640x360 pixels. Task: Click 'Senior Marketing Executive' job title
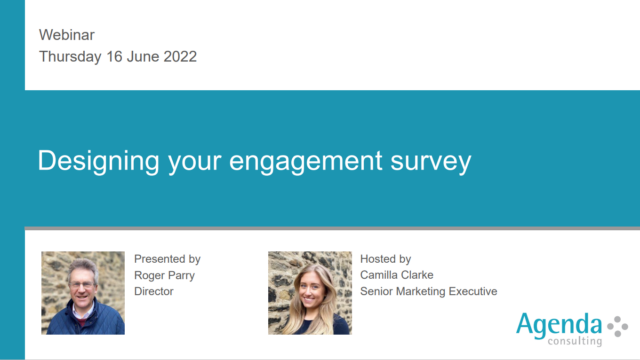coord(429,291)
